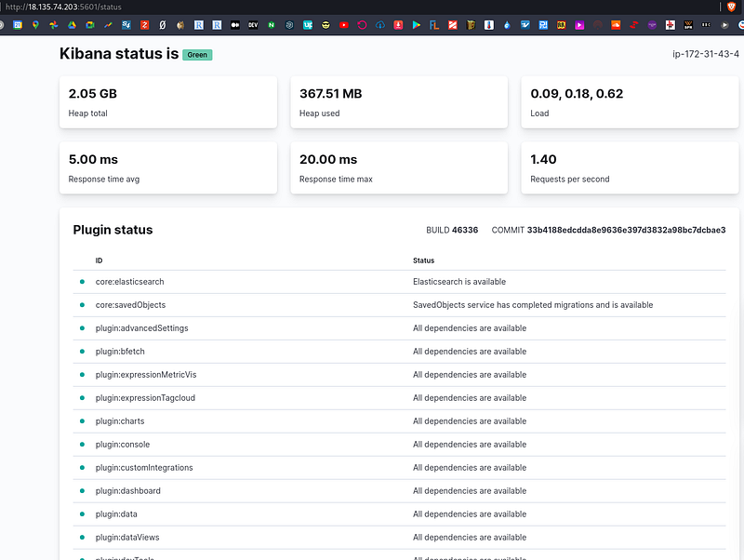Image resolution: width=744 pixels, height=560 pixels.
Task: Open the black W SPR bookmark
Action: 688,25
